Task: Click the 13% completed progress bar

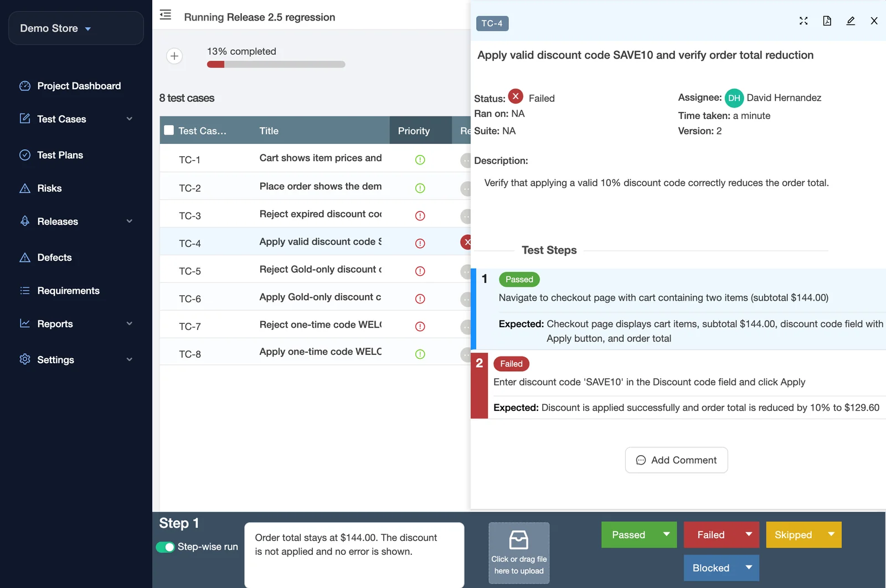Action: click(276, 64)
